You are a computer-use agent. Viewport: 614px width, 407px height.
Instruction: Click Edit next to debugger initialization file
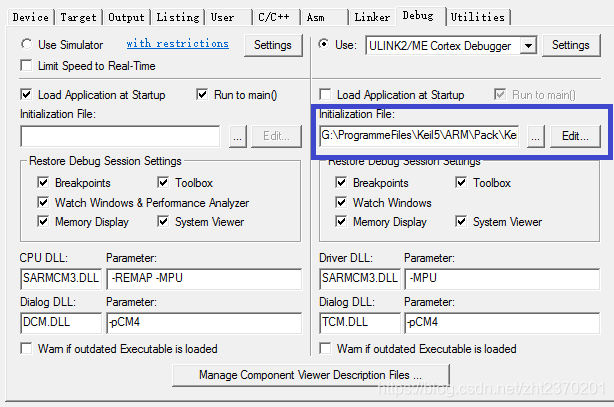point(575,136)
